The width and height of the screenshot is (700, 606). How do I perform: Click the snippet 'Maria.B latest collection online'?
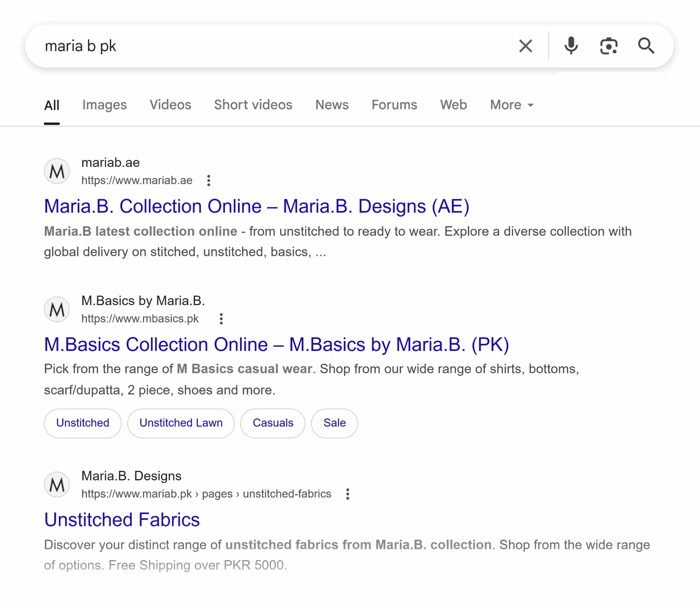tap(140, 231)
